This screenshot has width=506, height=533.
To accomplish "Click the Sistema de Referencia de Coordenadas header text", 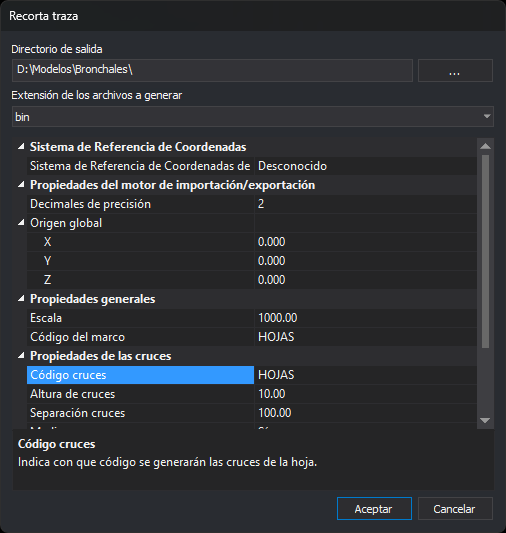I will pyautogui.click(x=138, y=147).
